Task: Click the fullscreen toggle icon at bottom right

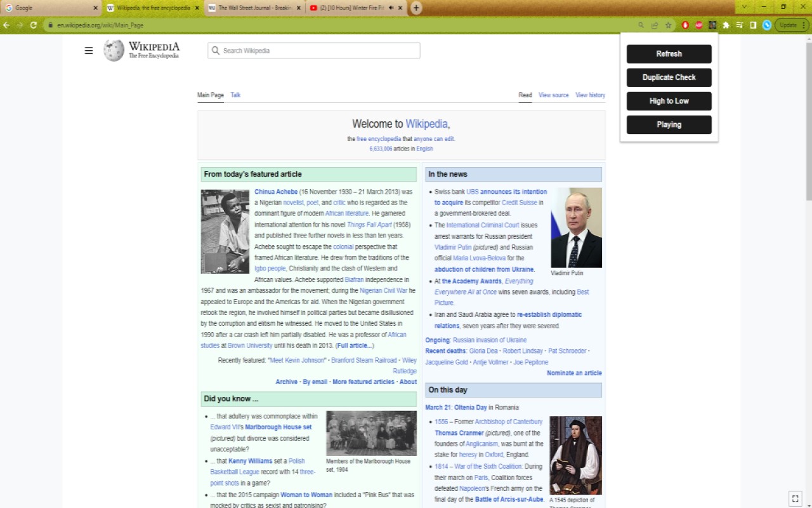Action: tap(795, 498)
